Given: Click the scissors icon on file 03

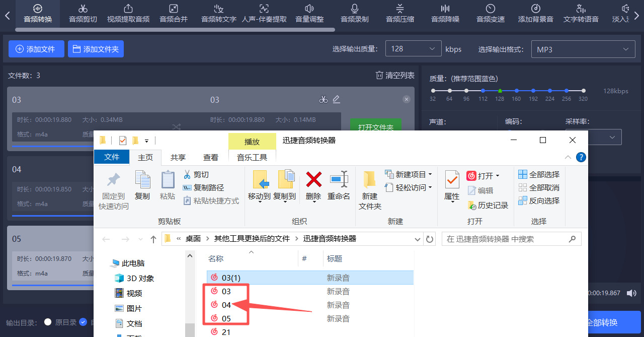Looking at the screenshot, I should tap(324, 99).
